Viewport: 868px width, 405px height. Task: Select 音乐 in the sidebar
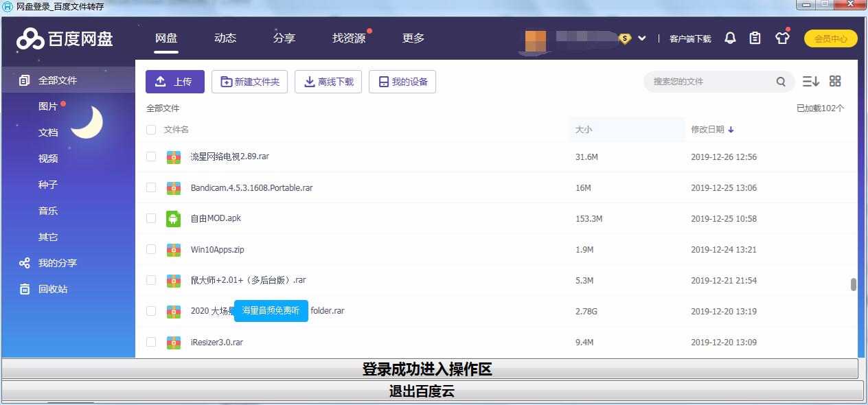[x=48, y=211]
